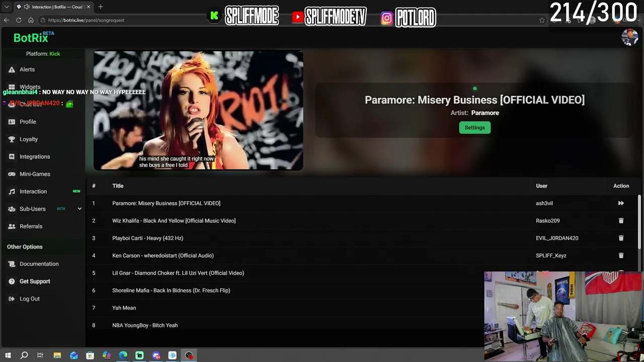This screenshot has width=644, height=362.
Task: Open the tab search dropdown arrow
Action: (7, 7)
